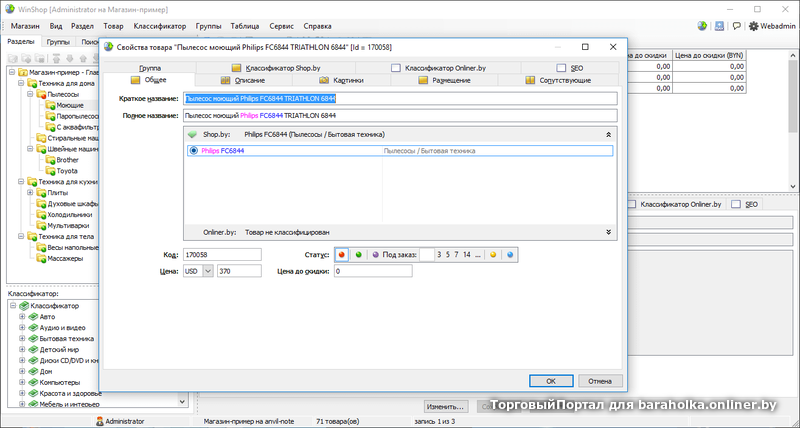This screenshot has width=800, height=428.
Task: Expand the Плиты tree node
Action: (30, 193)
